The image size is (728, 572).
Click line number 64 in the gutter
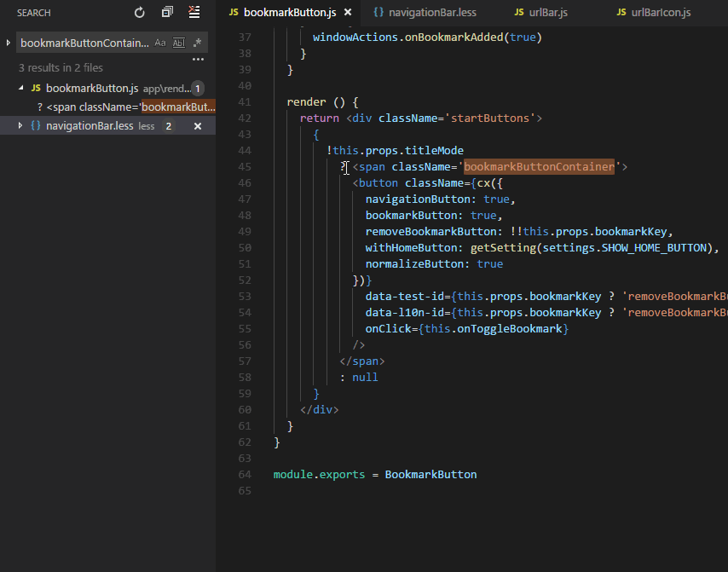246,474
